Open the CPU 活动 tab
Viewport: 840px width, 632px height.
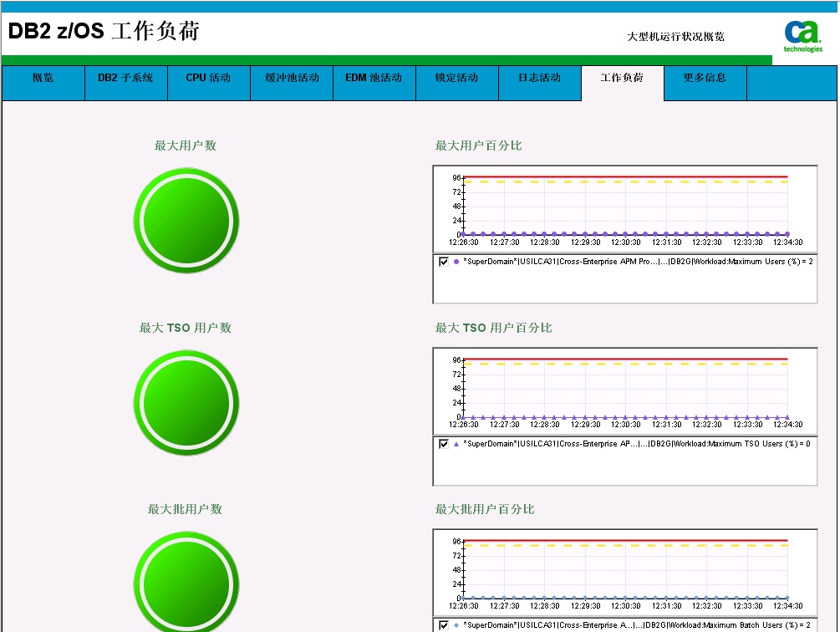(209, 83)
